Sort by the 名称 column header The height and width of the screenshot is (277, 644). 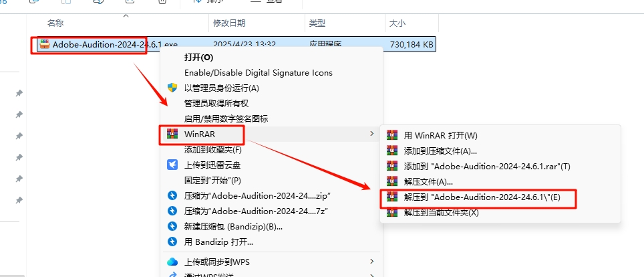click(55, 23)
